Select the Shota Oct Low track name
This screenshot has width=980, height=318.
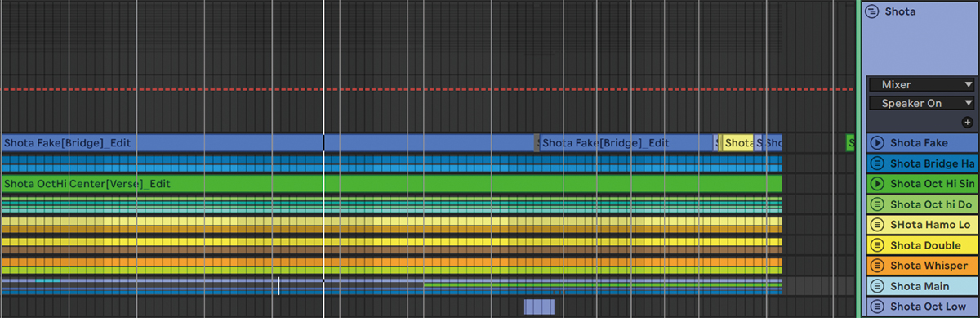coord(929,307)
